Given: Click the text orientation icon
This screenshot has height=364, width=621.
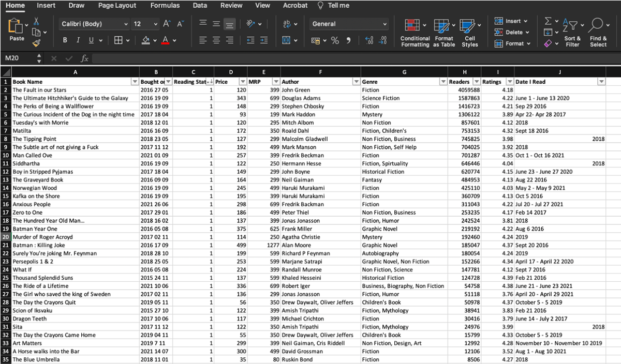Looking at the screenshot, I should tap(251, 24).
